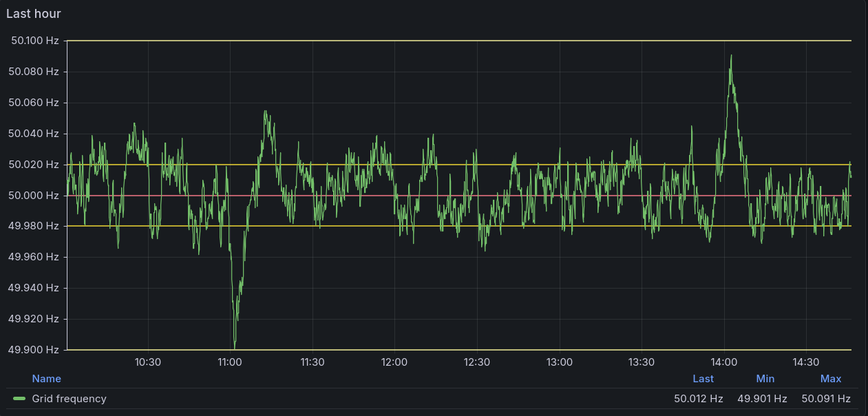This screenshot has height=416, width=868.
Task: Sort legend by the Last column header
Action: coord(703,379)
